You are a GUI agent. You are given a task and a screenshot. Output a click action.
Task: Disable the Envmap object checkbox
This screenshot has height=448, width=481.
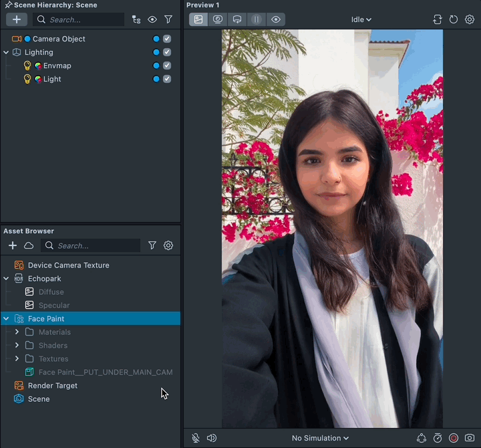(167, 66)
